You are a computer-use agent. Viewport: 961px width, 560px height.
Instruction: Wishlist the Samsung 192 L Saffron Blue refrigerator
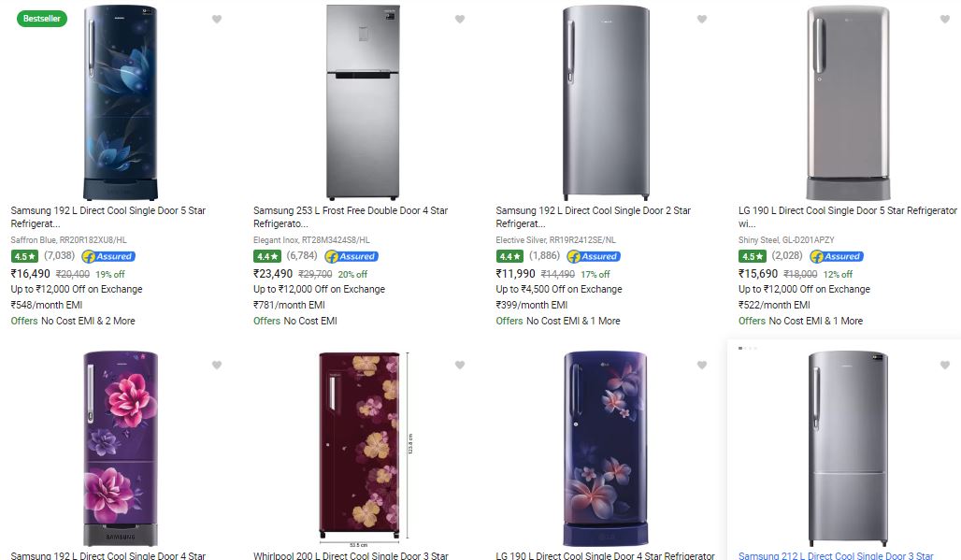[217, 20]
